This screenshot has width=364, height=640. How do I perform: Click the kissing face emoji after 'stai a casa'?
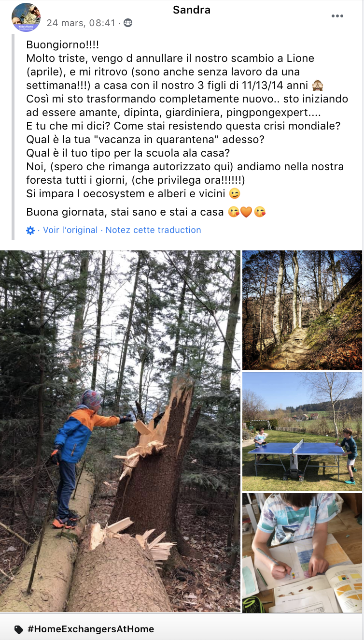click(234, 212)
